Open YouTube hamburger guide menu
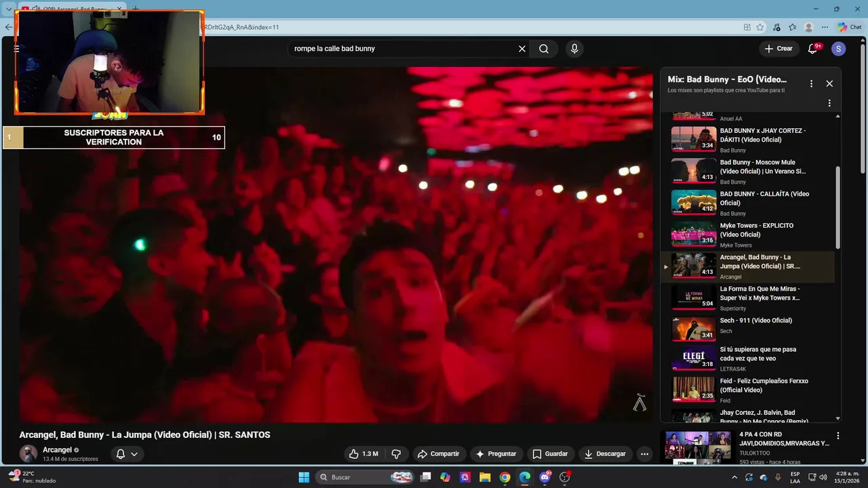The image size is (868, 488). [x=16, y=49]
